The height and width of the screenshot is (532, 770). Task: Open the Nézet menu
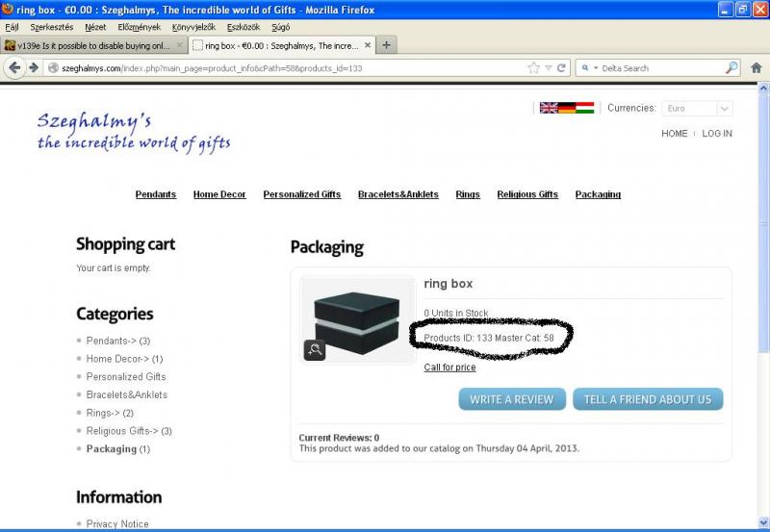[x=95, y=27]
